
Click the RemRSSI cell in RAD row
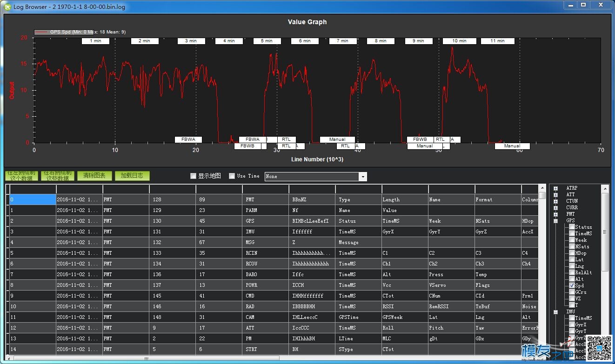click(x=451, y=306)
